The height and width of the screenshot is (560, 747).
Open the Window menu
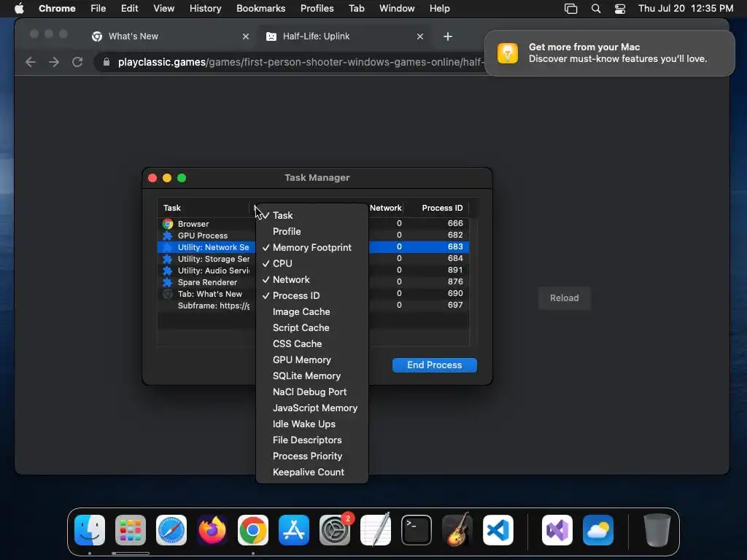pos(397,8)
